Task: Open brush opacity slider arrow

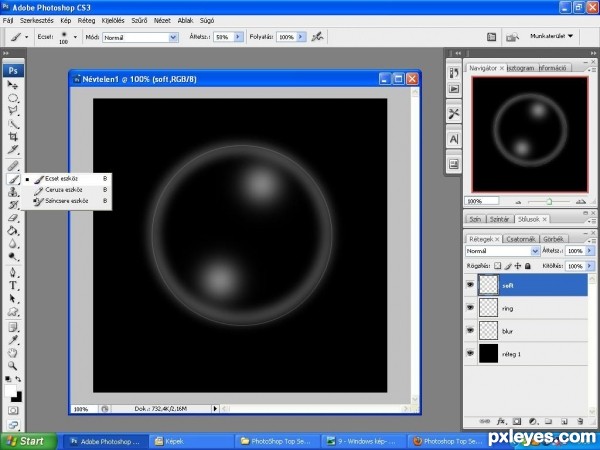Action: point(238,37)
